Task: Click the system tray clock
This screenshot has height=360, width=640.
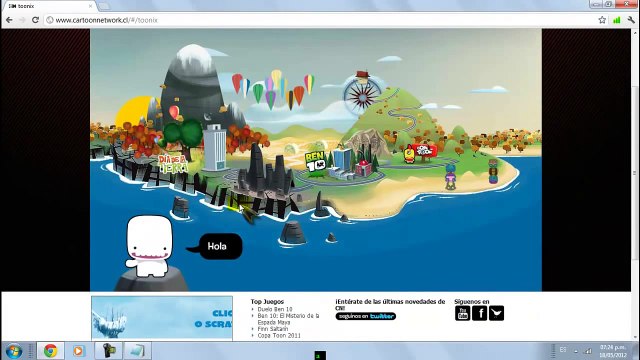Action: point(613,351)
